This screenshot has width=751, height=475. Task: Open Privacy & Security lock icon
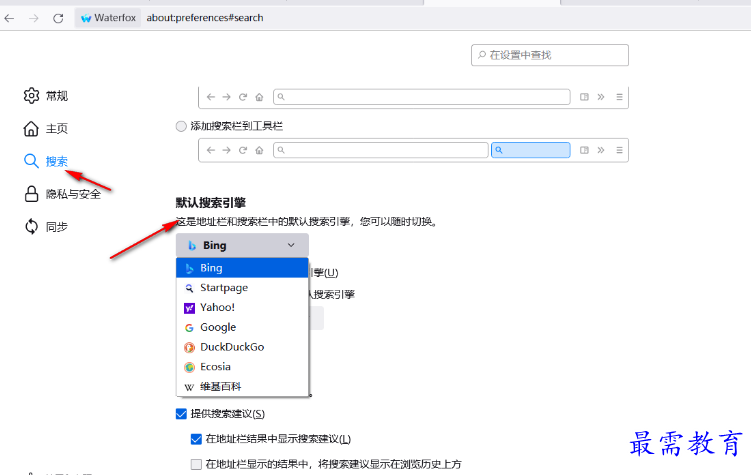[x=31, y=193]
